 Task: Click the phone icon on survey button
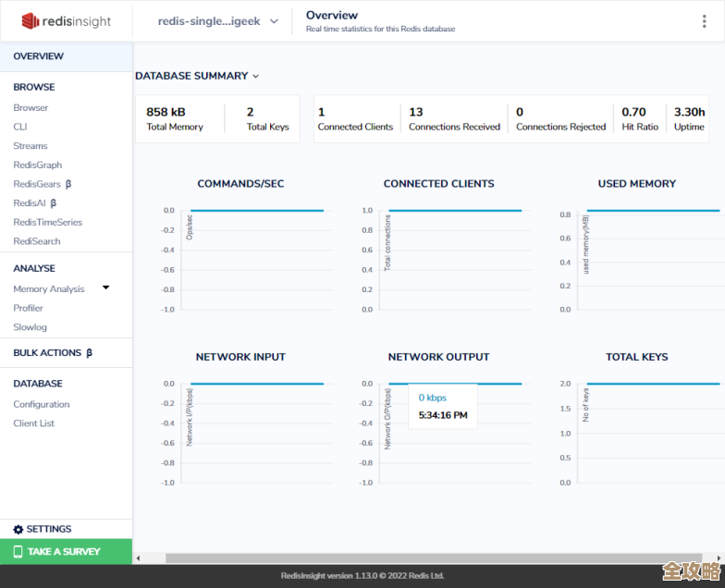(18, 552)
